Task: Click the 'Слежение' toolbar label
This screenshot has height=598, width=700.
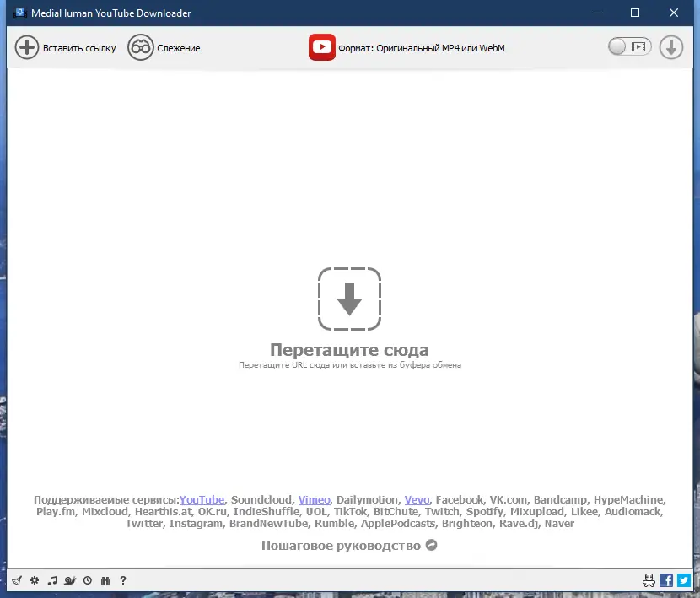Action: (x=179, y=48)
